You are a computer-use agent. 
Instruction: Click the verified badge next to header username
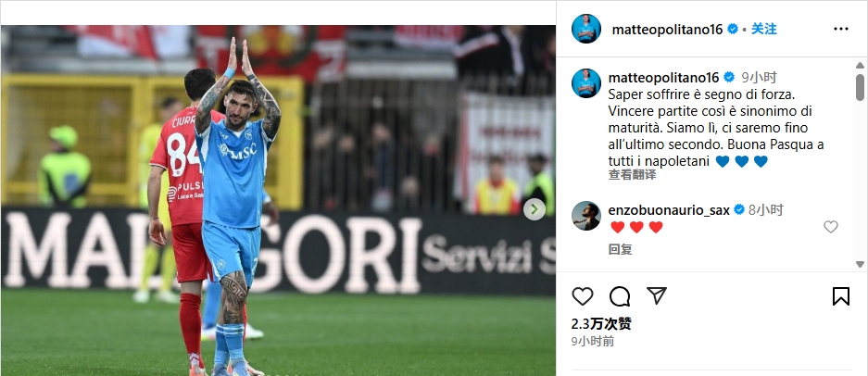[733, 29]
